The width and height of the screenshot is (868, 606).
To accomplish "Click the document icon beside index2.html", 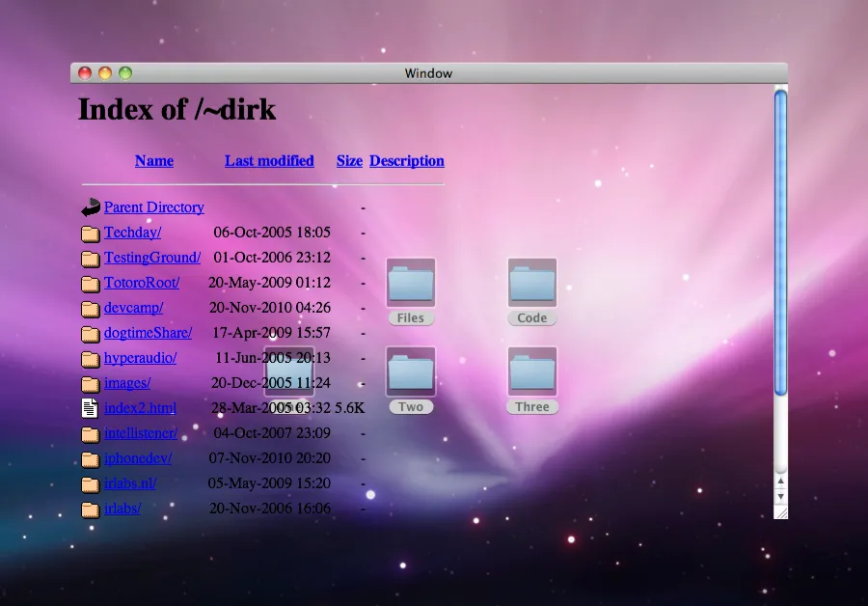I will 90,408.
